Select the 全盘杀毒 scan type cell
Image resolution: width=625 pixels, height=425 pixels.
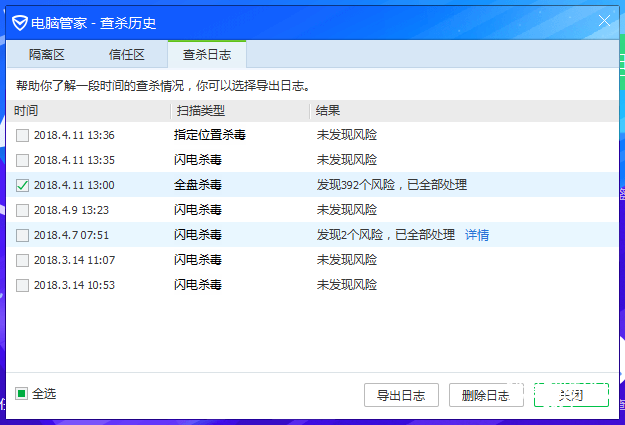pos(198,185)
